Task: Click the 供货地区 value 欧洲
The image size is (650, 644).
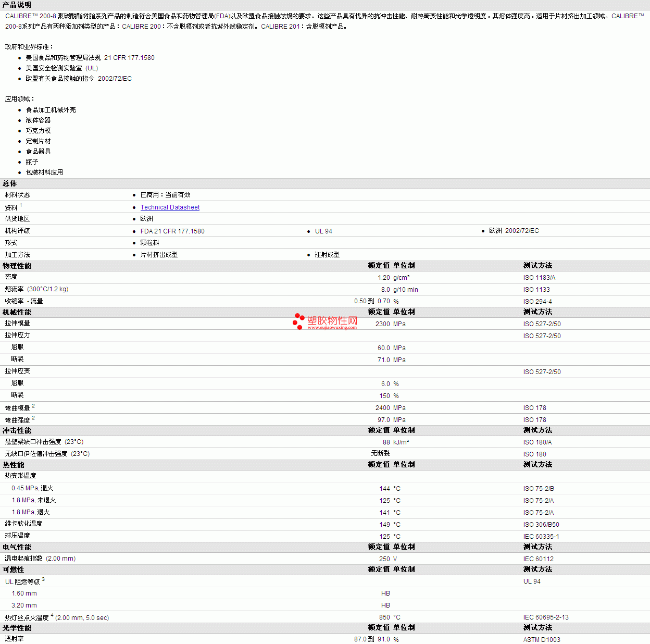Action: pyautogui.click(x=147, y=219)
